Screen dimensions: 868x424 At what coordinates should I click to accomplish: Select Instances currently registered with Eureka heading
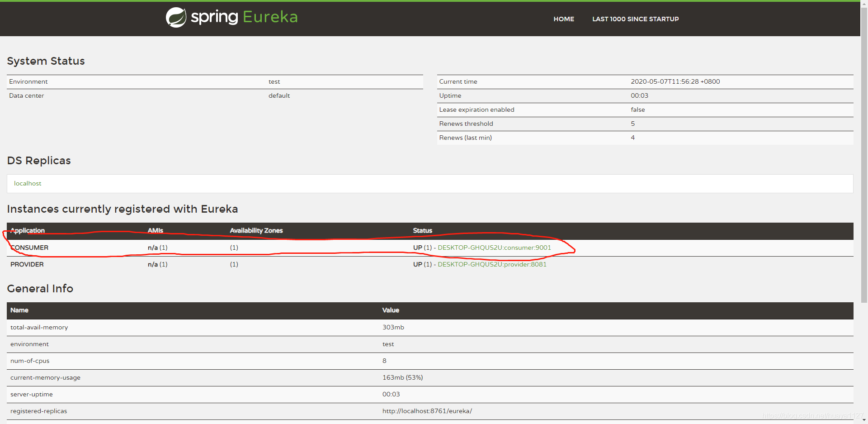tap(123, 209)
